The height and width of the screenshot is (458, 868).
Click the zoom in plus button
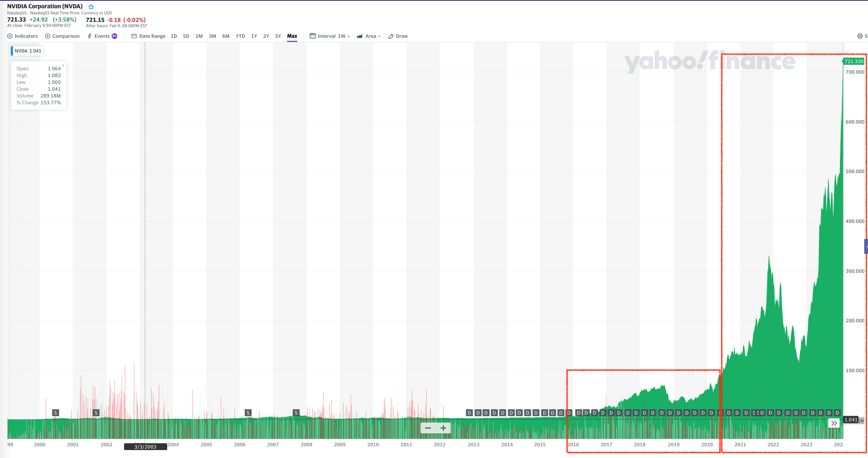point(443,428)
